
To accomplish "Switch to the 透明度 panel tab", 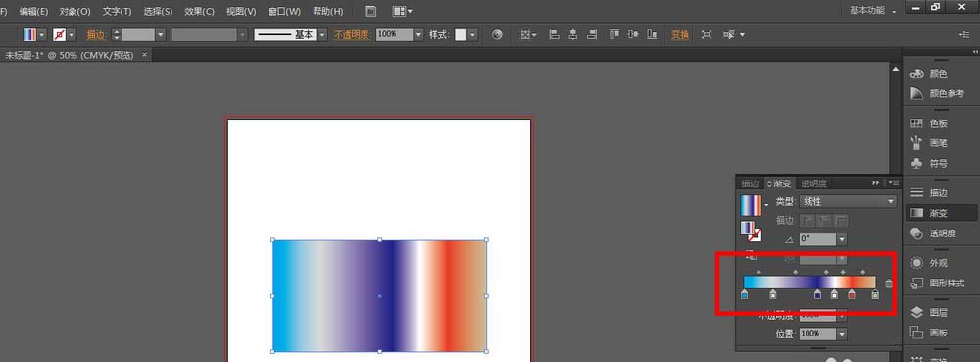I will click(814, 183).
